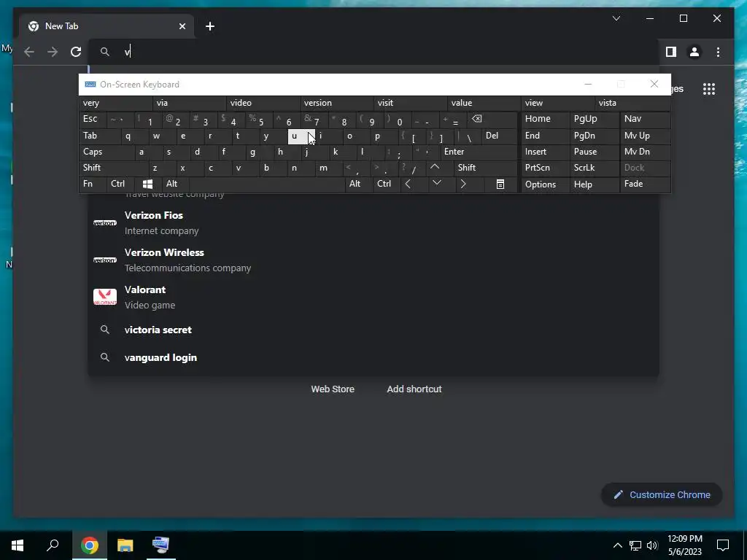
Task: Choose predicted word 'very'
Action: [116, 103]
